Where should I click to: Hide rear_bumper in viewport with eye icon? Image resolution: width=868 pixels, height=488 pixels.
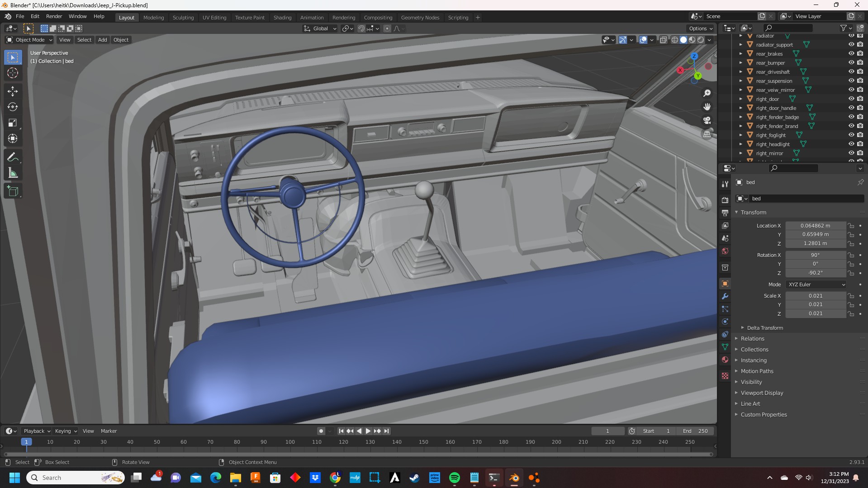point(851,62)
